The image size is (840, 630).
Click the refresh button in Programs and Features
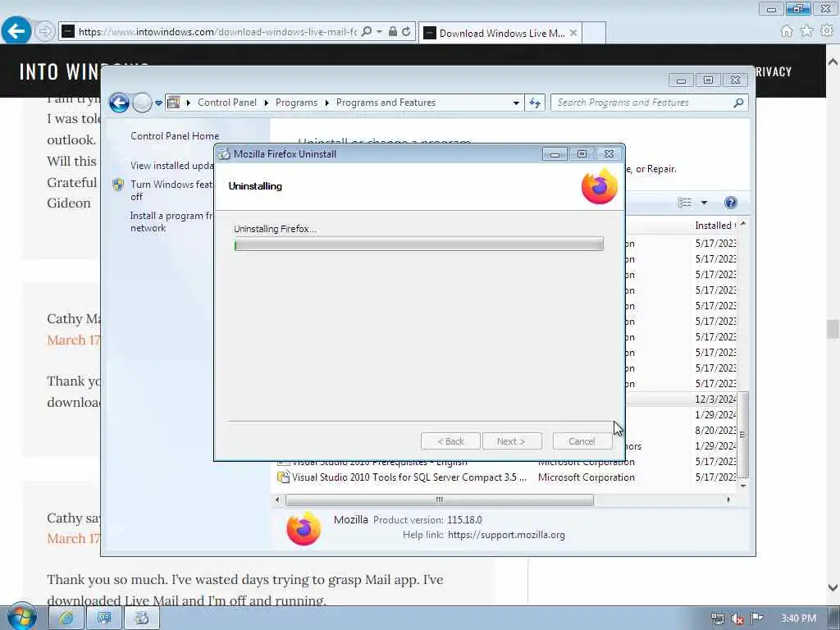point(535,103)
